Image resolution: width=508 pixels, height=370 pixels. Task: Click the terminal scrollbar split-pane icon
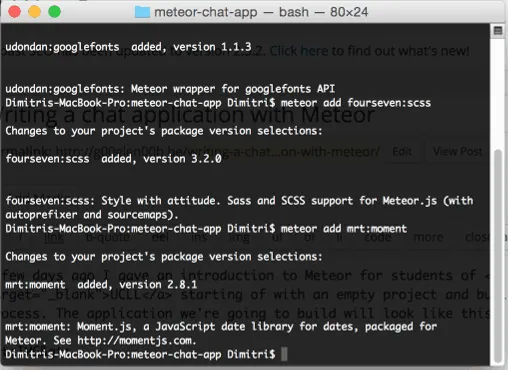498,31
